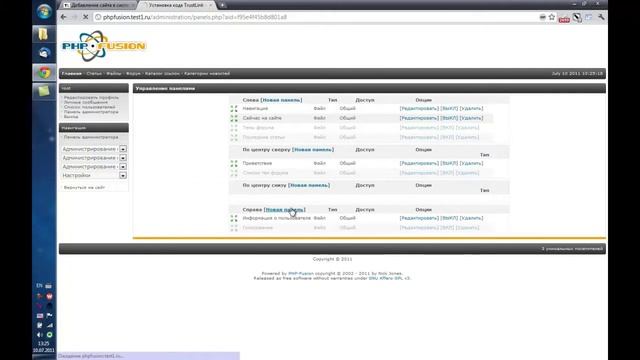Click the 'Навигация' panel name in the table
640x360 pixels.
click(256, 109)
